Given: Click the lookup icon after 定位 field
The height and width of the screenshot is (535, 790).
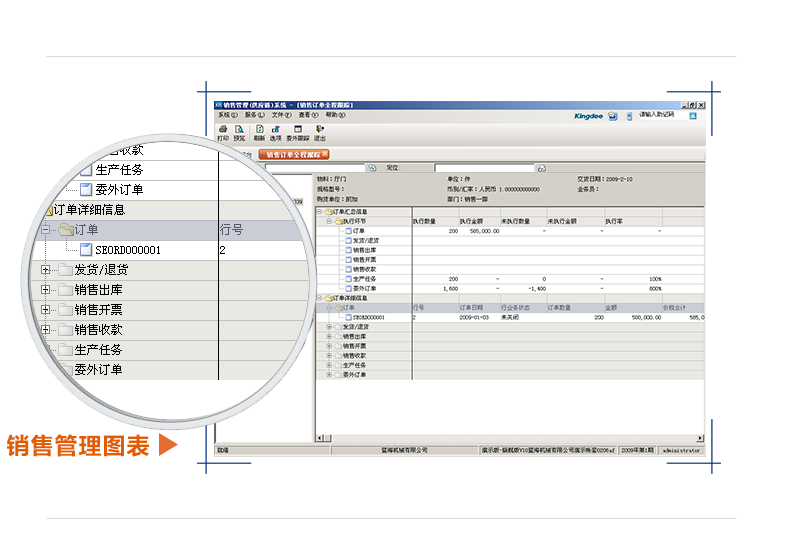Looking at the screenshot, I should pos(541,168).
